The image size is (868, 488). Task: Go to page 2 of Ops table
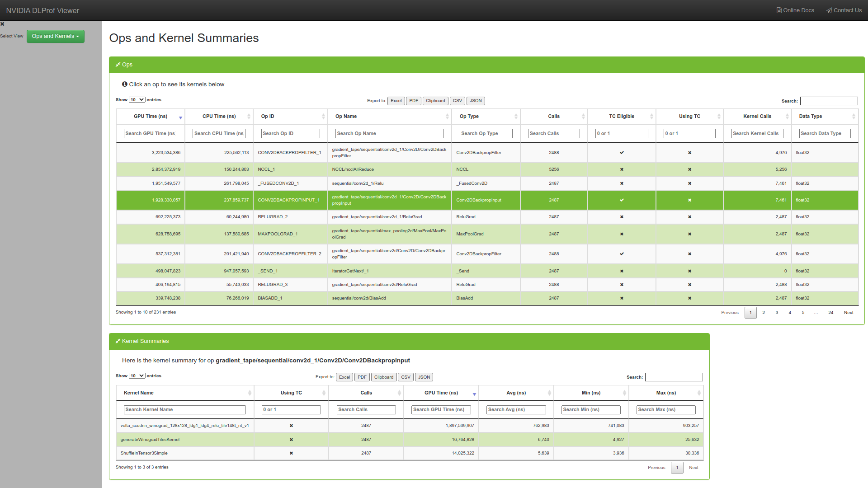(x=764, y=313)
